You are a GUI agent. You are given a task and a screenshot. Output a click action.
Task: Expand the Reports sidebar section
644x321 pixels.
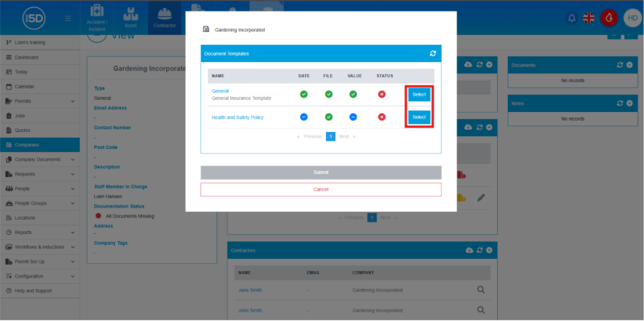click(73, 233)
